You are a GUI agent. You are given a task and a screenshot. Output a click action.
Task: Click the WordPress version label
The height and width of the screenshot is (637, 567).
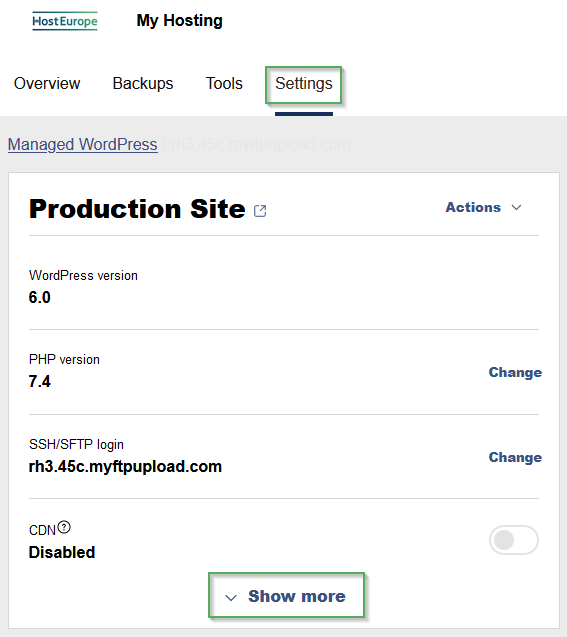(83, 275)
